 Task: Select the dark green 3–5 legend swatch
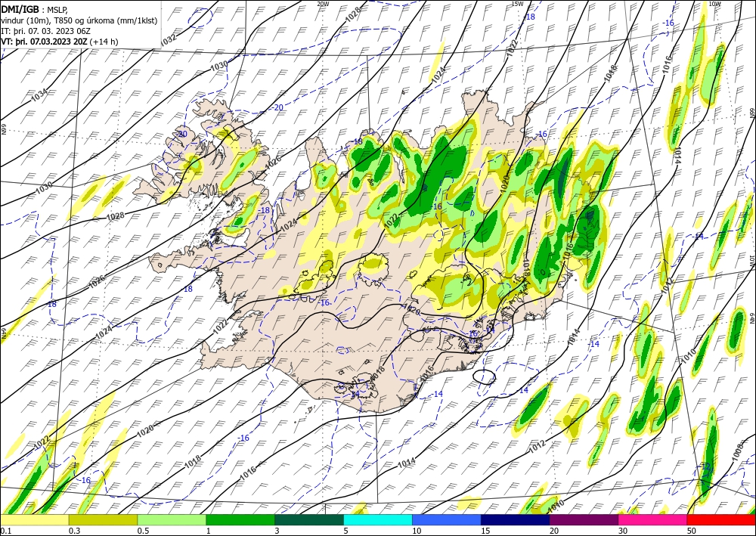click(x=309, y=520)
